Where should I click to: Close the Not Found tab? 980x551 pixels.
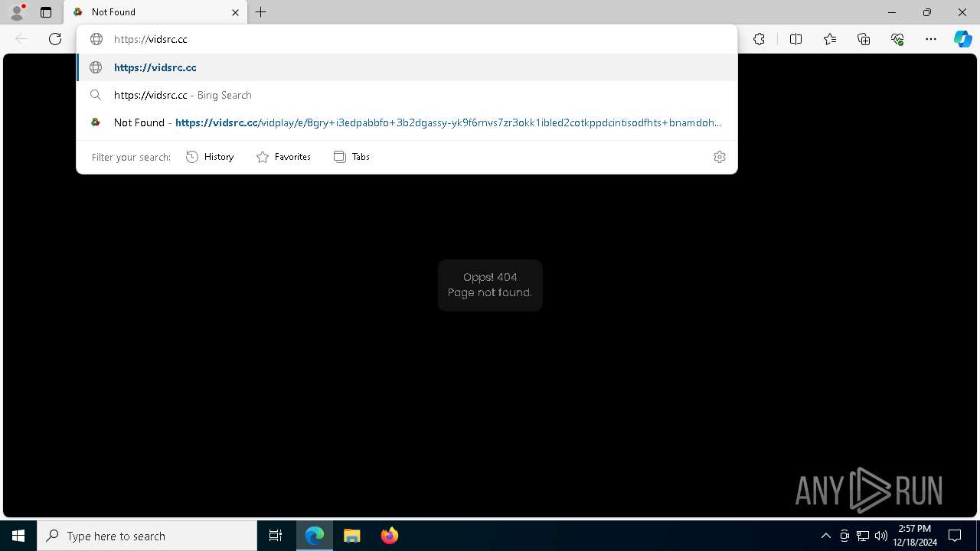(x=235, y=12)
